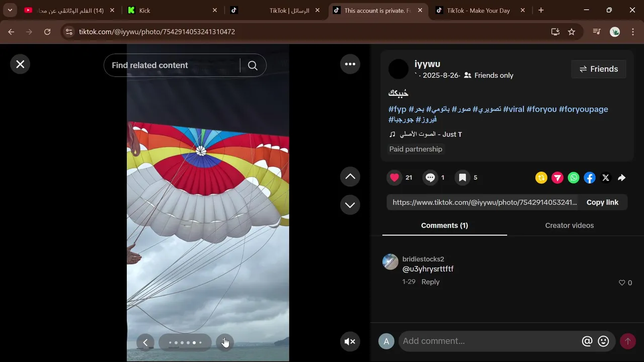Switch to the YouTube browser tab
The image size is (644, 362).
pos(69,10)
